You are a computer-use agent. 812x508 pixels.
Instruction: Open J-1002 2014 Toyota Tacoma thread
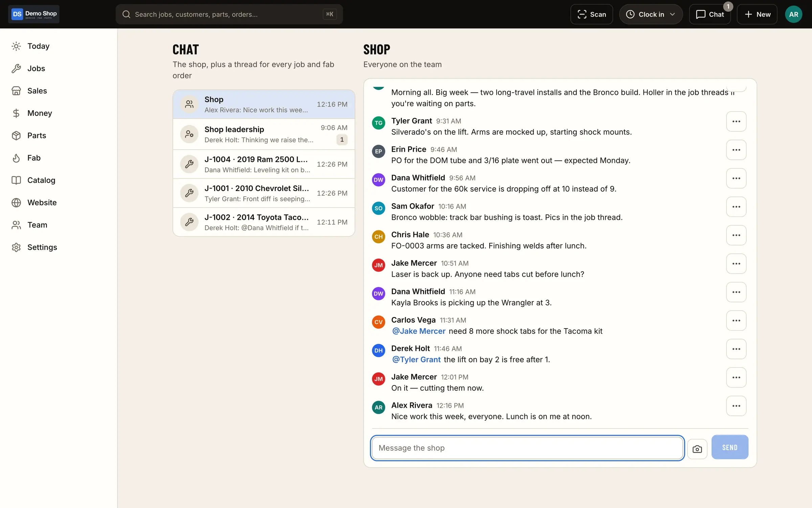pos(264,222)
